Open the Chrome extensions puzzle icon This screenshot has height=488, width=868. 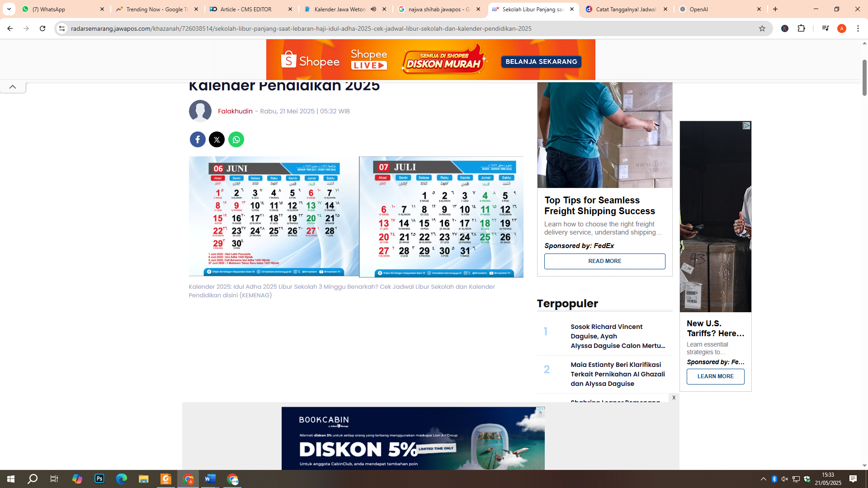(802, 28)
